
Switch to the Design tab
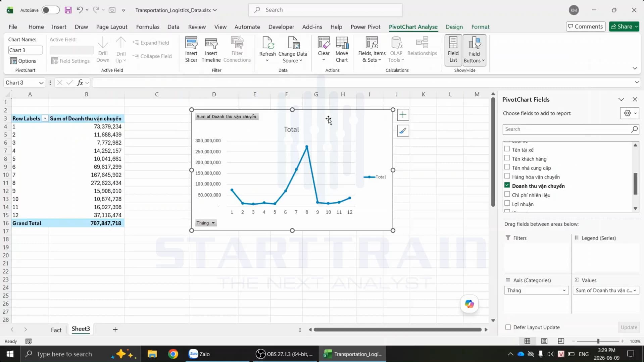[x=454, y=27]
